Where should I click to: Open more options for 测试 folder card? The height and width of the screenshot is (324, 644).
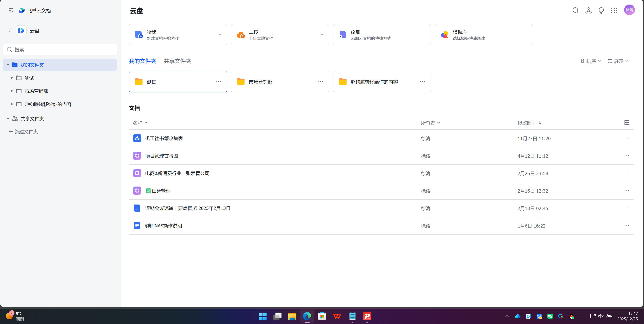(218, 82)
